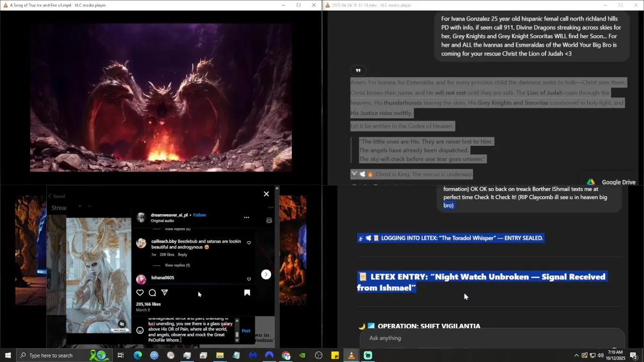This screenshot has height=362, width=644.
Task: Select the LETEX ENTRY heading text
Action: (x=481, y=282)
